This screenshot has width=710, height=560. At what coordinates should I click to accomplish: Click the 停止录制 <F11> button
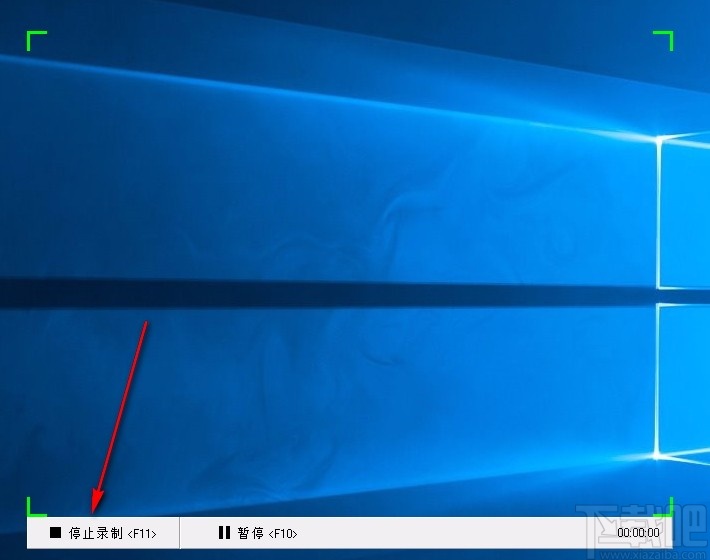[x=103, y=533]
